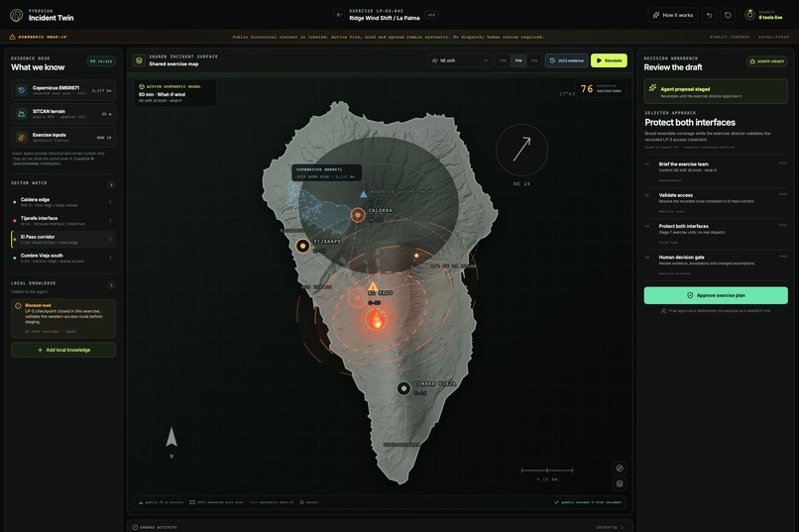Click the public 25 m terrain legend entry
The width and height of the screenshot is (799, 532).
[161, 502]
